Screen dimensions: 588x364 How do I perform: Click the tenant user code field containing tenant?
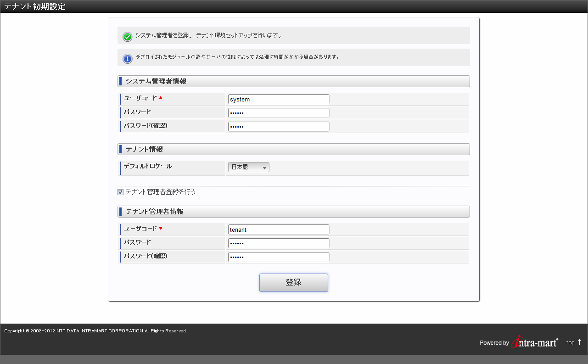279,230
